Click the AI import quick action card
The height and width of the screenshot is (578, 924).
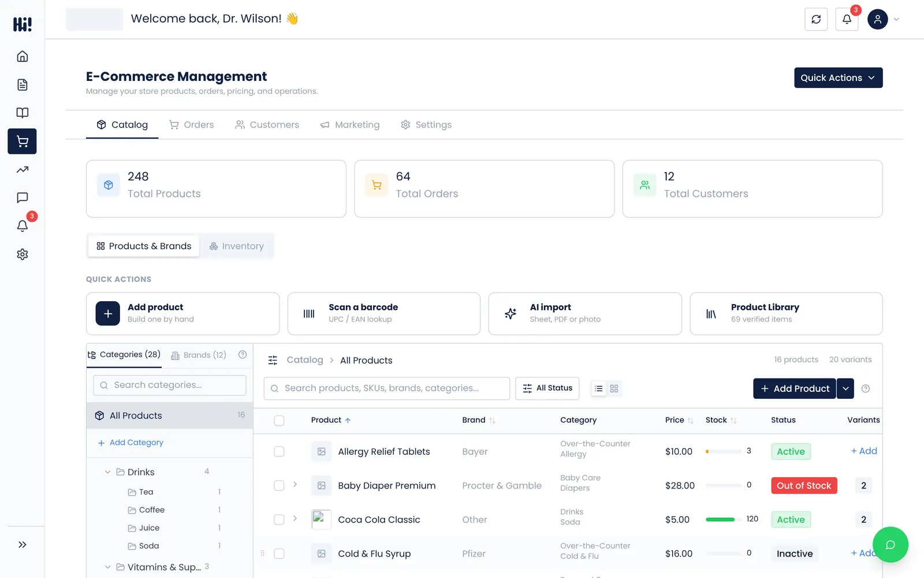585,313
